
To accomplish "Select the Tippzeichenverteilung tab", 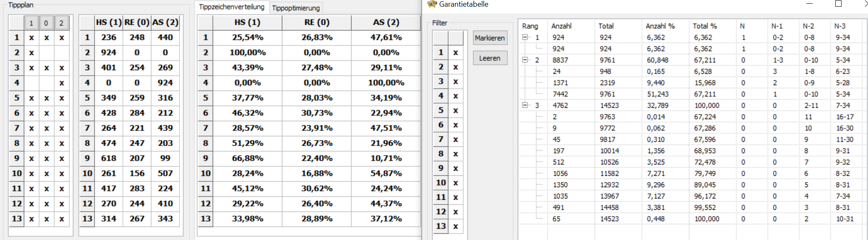I will pos(232,7).
